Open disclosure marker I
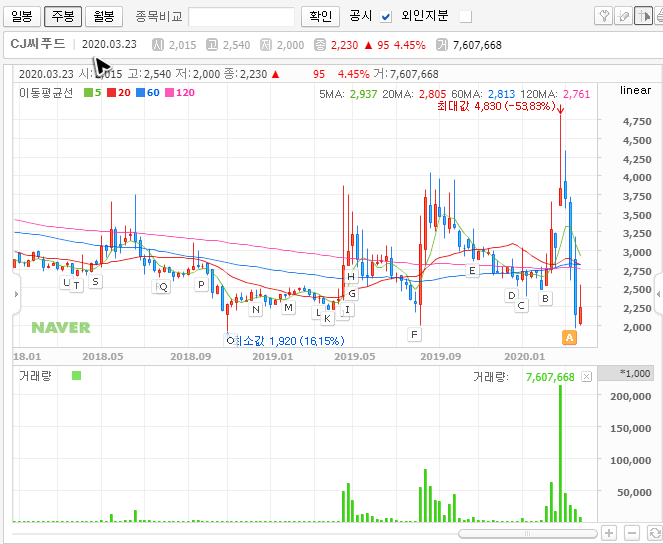 (348, 309)
